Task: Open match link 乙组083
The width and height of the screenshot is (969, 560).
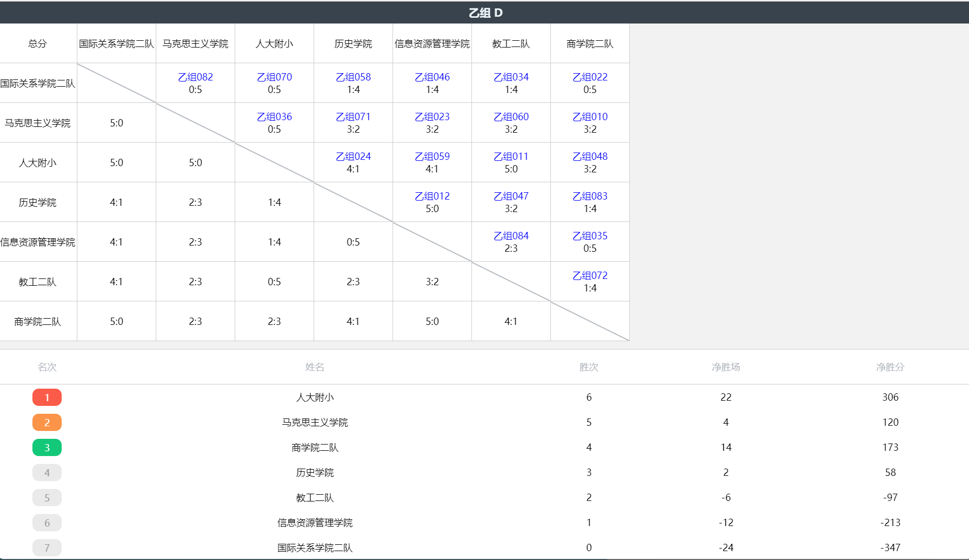Action: 590,196
